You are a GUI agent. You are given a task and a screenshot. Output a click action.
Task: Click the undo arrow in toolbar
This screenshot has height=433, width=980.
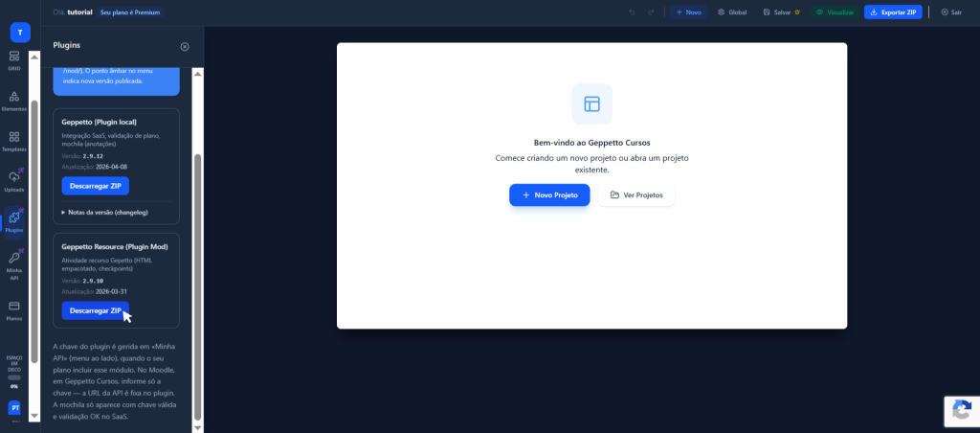click(x=632, y=12)
